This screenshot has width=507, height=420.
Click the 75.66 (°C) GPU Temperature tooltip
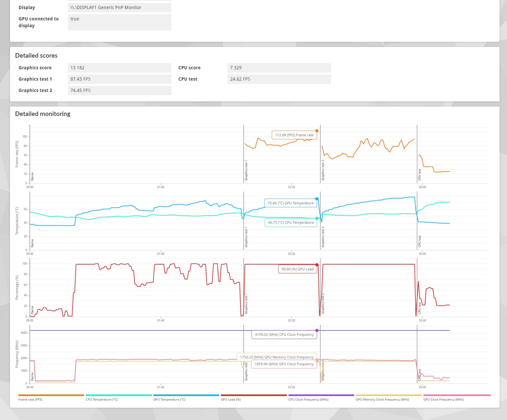[290, 203]
